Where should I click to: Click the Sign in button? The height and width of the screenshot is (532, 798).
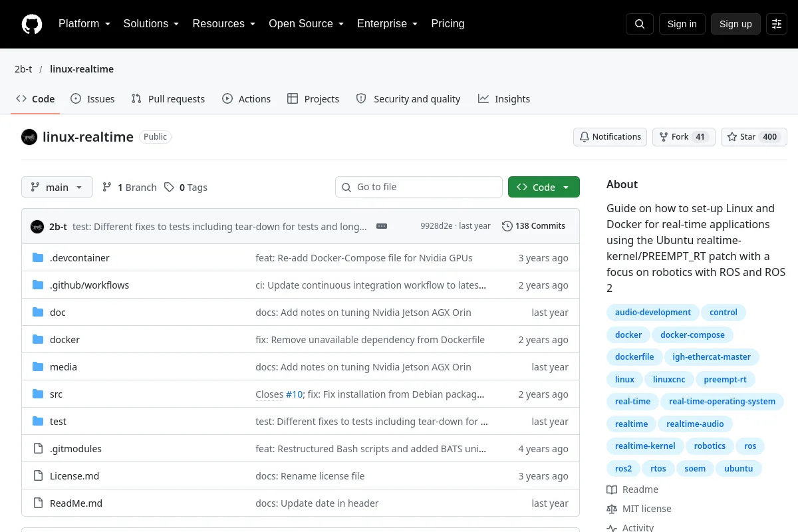click(682, 24)
